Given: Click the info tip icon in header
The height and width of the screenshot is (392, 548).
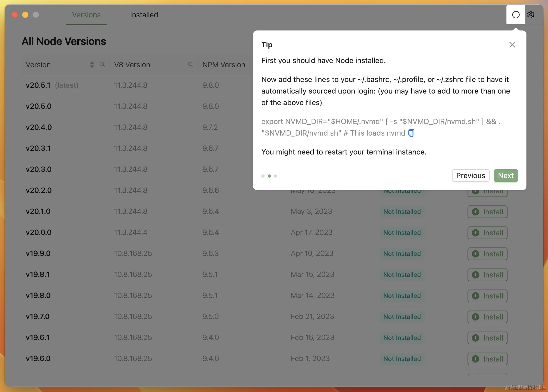Looking at the screenshot, I should pos(516,15).
